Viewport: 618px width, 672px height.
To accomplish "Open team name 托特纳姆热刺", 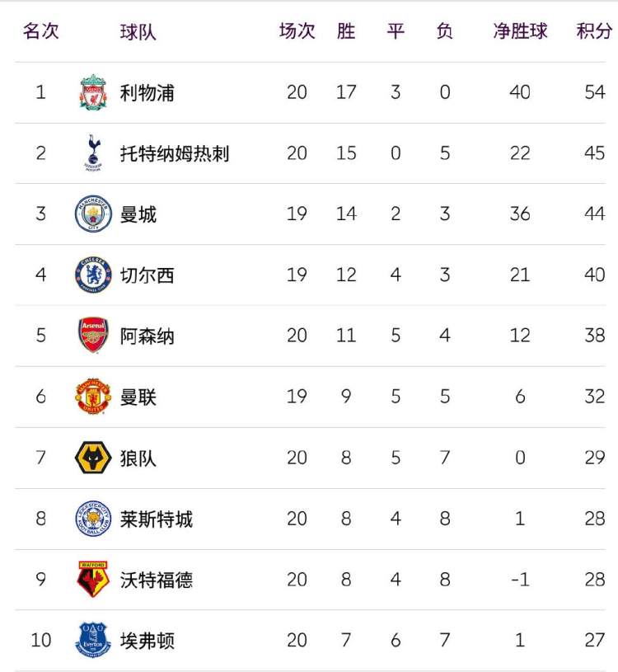I will tap(175, 153).
